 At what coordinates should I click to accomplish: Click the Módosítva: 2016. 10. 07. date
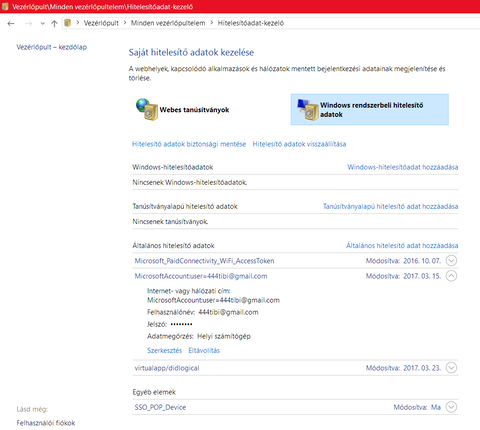point(403,261)
